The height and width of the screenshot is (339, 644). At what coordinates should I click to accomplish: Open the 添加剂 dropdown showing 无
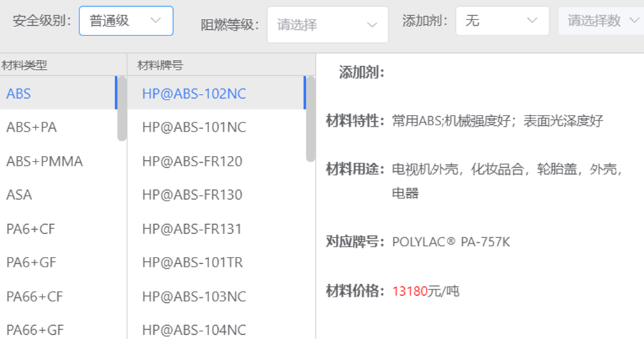[x=503, y=20]
